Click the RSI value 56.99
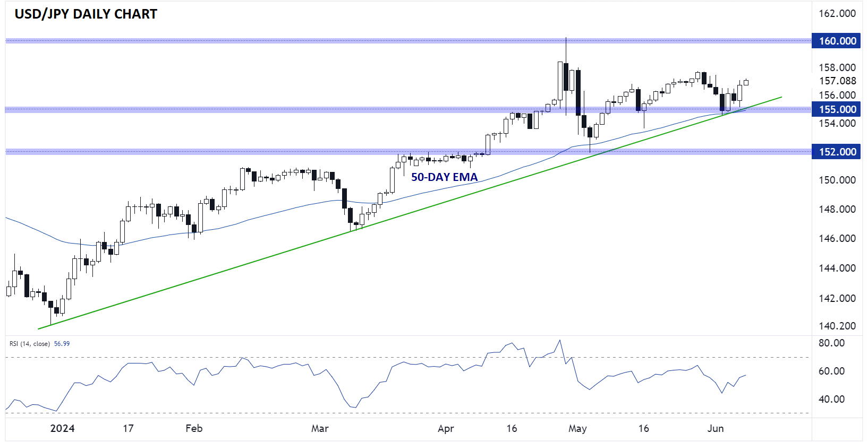 (62, 344)
